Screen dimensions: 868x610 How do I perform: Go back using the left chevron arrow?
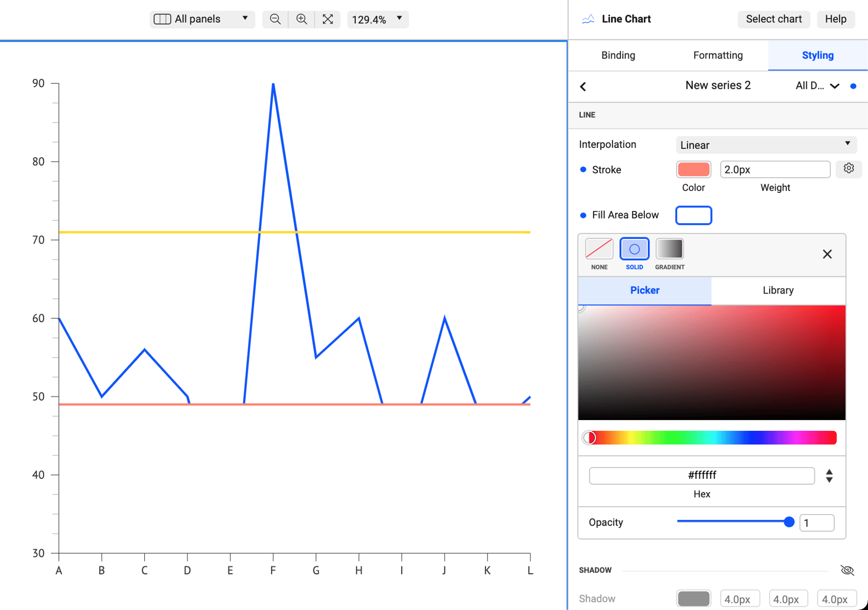[x=583, y=86]
